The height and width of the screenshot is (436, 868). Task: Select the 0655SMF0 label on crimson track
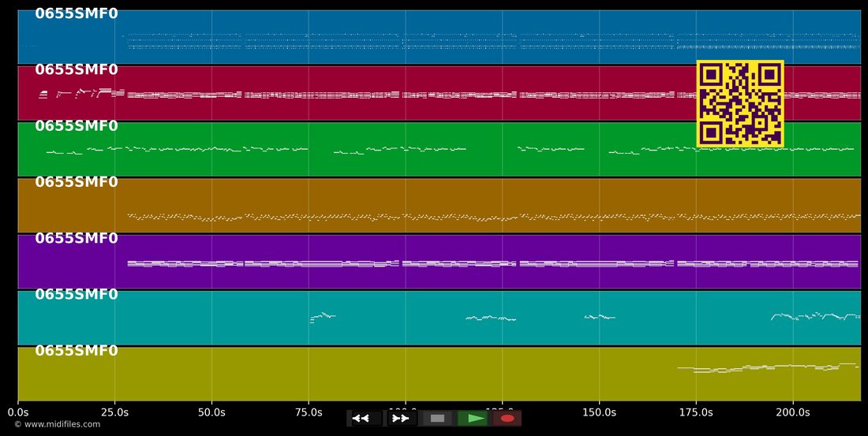[x=77, y=69]
